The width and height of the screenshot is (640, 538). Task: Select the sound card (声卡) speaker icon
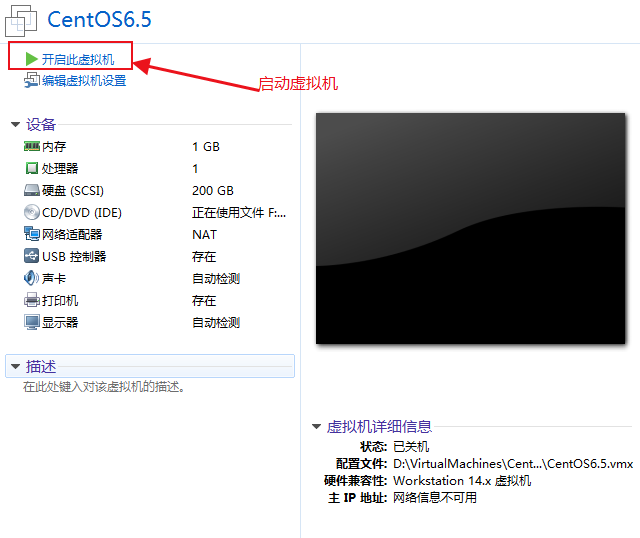pos(31,278)
